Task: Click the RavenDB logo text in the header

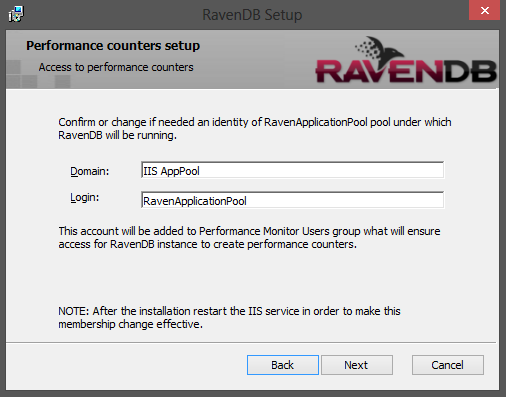Action: click(406, 72)
